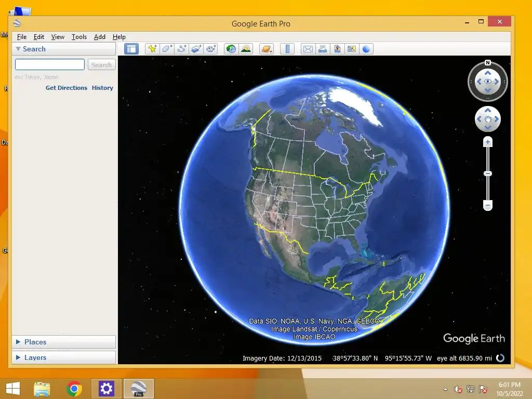Select Google Earth Pro taskbar button

pyautogui.click(x=138, y=389)
